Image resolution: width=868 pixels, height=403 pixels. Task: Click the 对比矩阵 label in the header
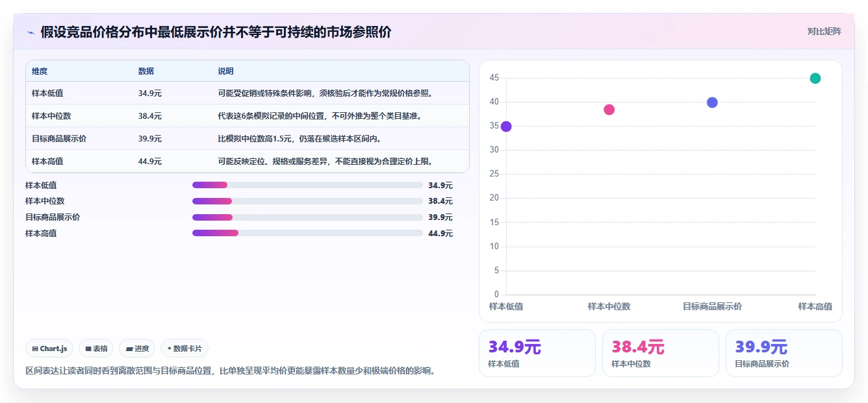(x=824, y=31)
